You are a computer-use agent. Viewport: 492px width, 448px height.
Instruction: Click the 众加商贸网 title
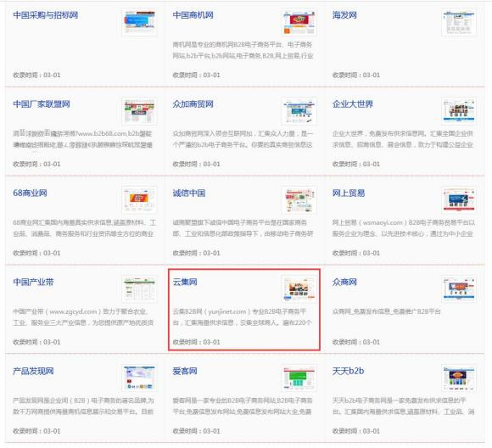[x=193, y=104]
